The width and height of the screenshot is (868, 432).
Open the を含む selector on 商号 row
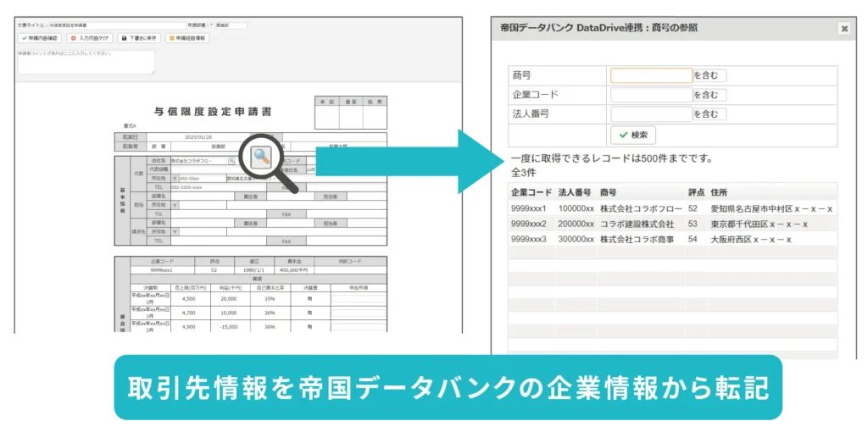(x=709, y=75)
